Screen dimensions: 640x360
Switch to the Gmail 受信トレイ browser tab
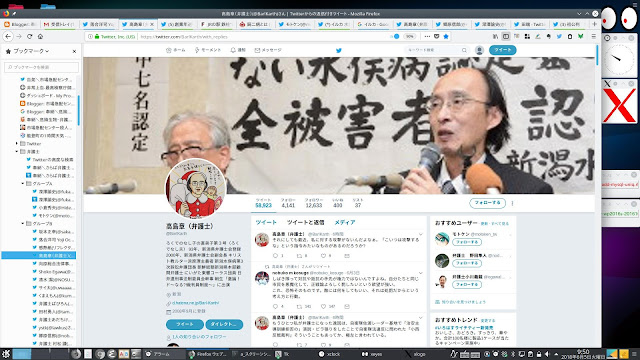[60, 24]
